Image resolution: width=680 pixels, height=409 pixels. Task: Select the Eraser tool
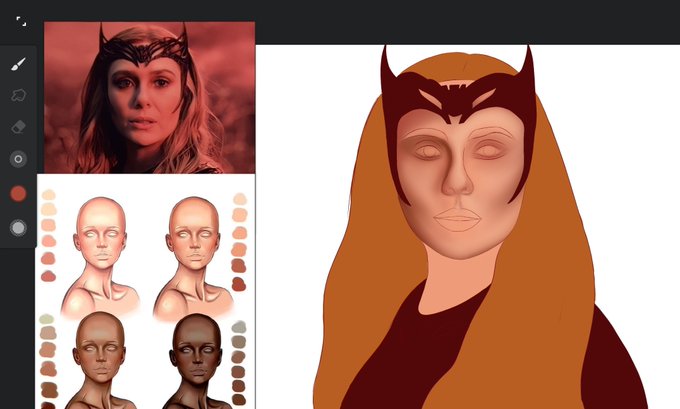point(18,127)
